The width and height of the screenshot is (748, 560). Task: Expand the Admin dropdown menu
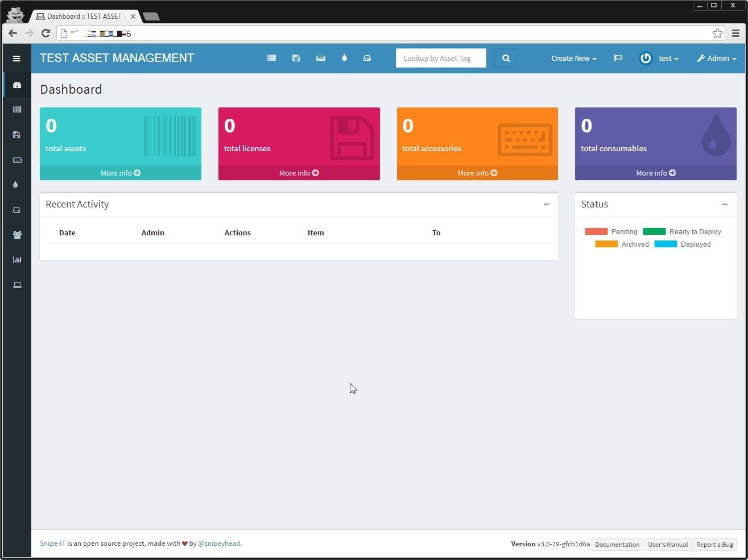click(x=716, y=58)
